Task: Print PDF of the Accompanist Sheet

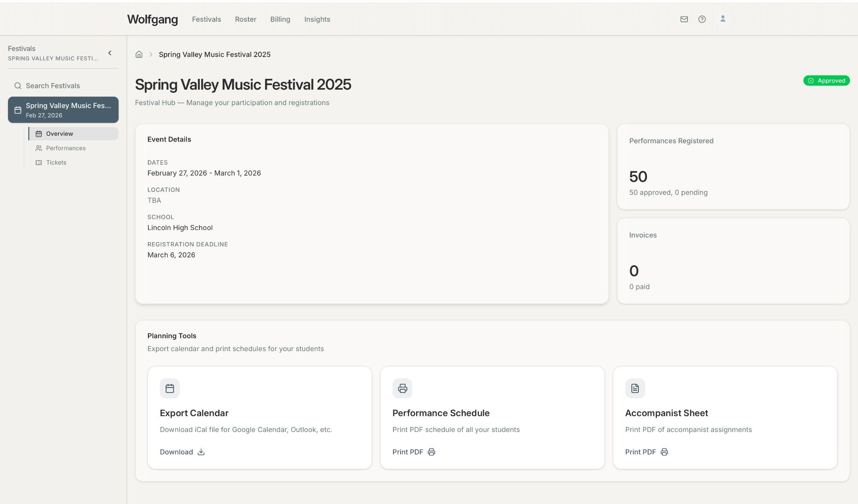Action: pyautogui.click(x=640, y=452)
